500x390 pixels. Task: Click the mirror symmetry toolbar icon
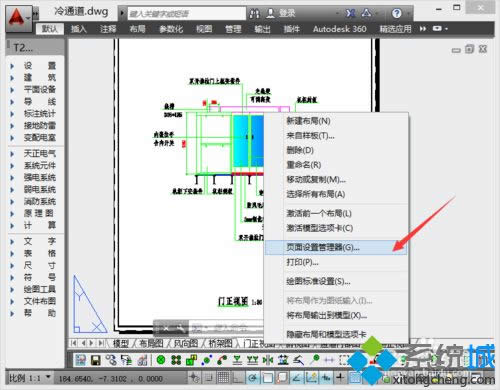pos(268,360)
